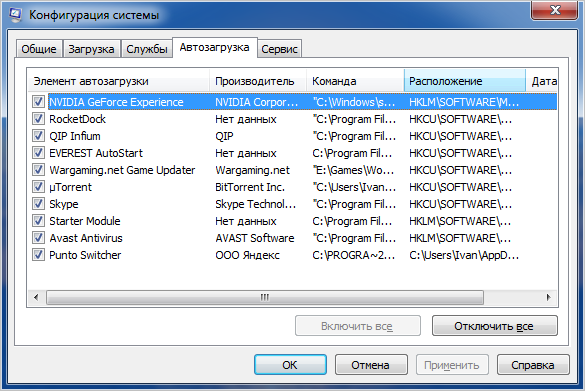Click the Включить все button
Viewport: 585px width, 391px height.
click(x=357, y=326)
